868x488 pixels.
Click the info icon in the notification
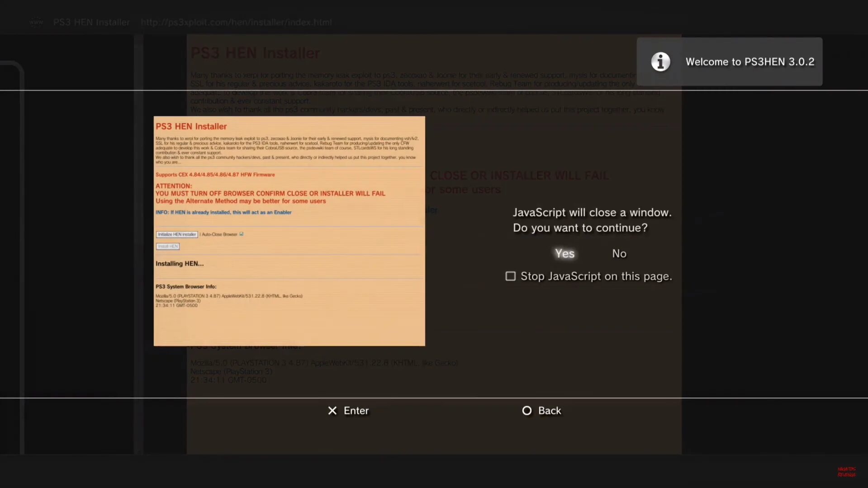pyautogui.click(x=660, y=62)
